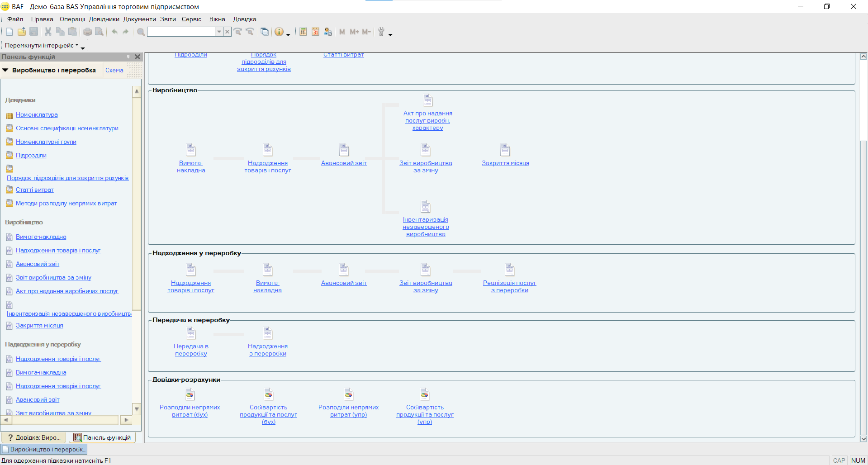Switch to the Довідка: Виро... tab

[x=34, y=437]
